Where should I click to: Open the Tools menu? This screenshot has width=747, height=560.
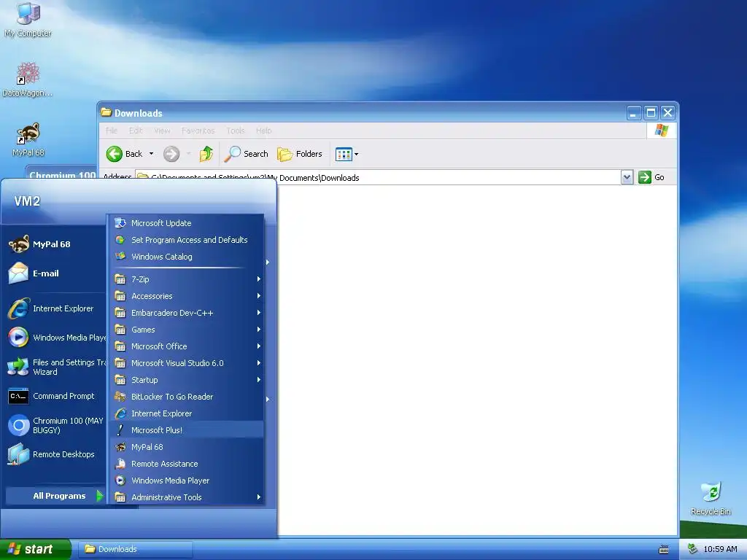[236, 131]
